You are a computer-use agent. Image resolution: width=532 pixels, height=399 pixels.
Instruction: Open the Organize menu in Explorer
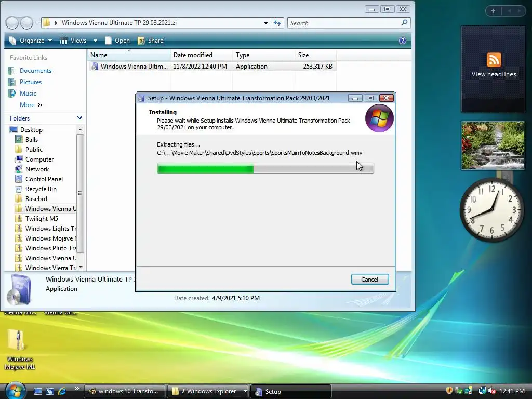31,41
